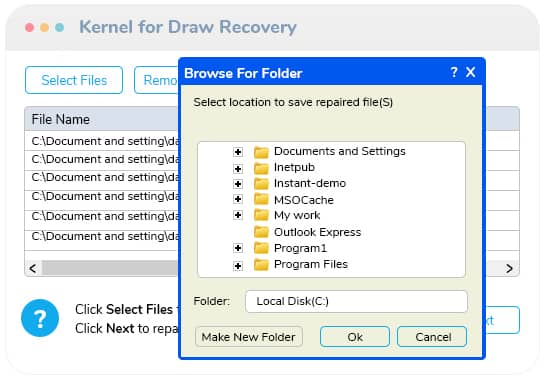Confirm with the Ok button
Screen dimensions: 545x380
click(355, 337)
